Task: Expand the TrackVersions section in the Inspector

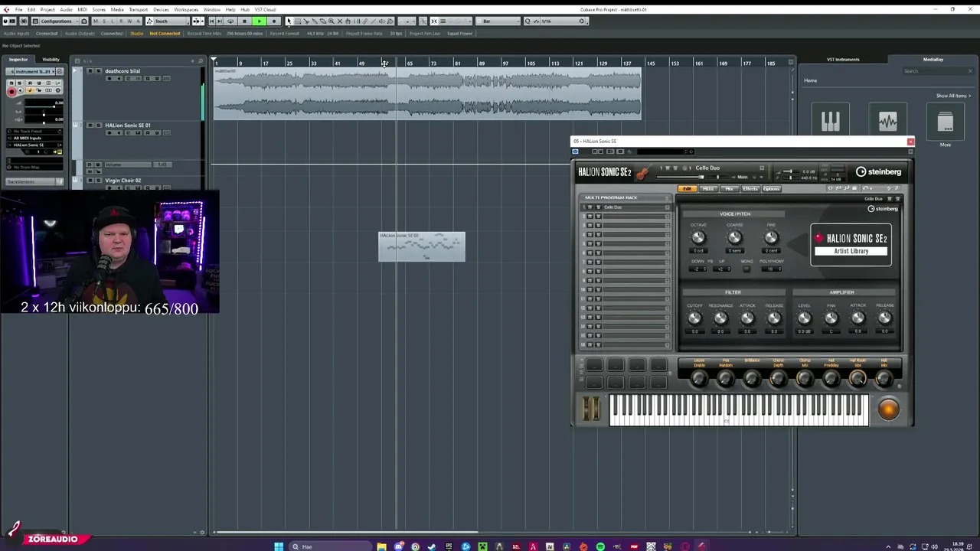Action: (x=34, y=181)
